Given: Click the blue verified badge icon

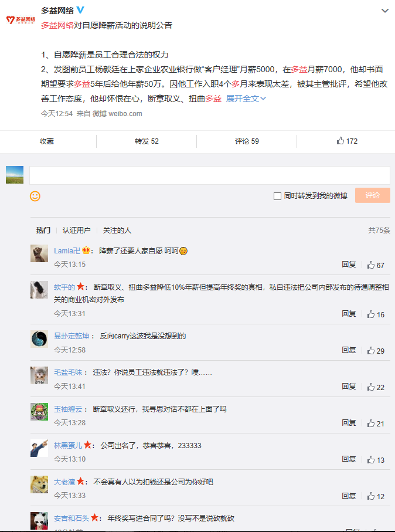Looking at the screenshot, I should click(80, 10).
